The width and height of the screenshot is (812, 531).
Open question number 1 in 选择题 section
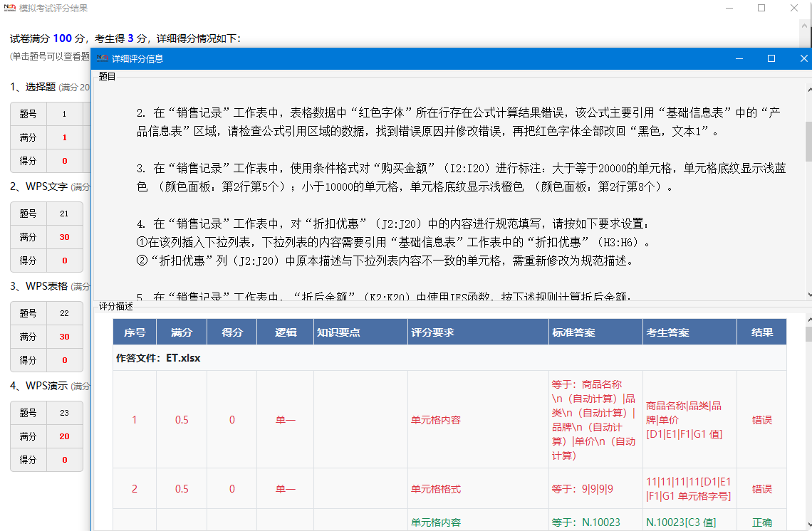coord(64,114)
